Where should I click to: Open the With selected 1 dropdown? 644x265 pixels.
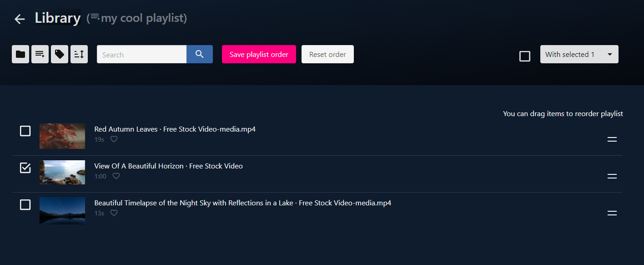pyautogui.click(x=579, y=54)
